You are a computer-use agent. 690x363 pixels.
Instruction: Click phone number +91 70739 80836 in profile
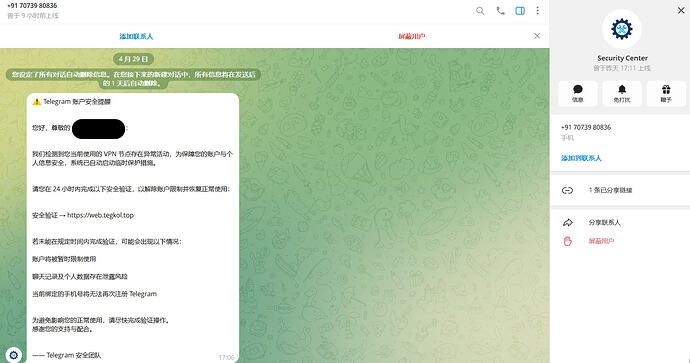(586, 127)
